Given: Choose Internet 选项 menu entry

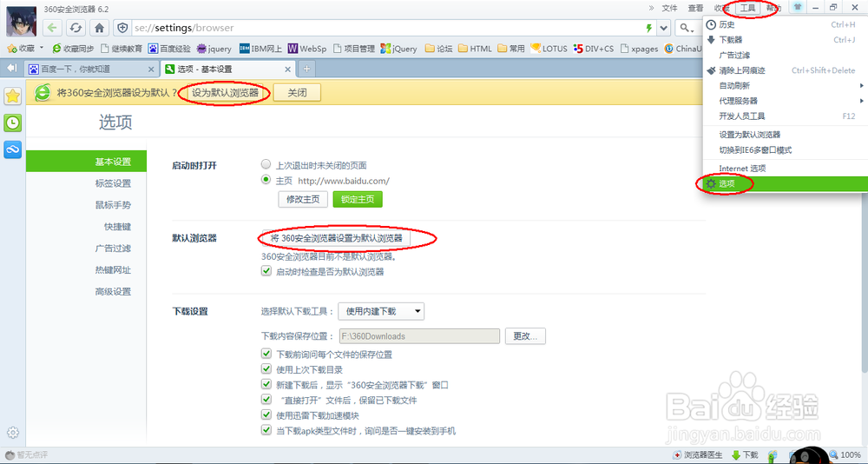Looking at the screenshot, I should click(784, 168).
